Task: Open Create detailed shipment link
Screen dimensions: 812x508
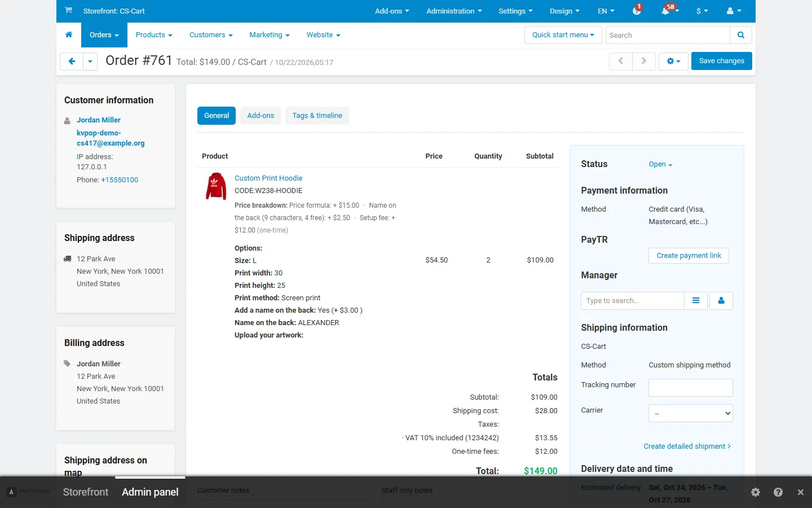Action: point(687,446)
